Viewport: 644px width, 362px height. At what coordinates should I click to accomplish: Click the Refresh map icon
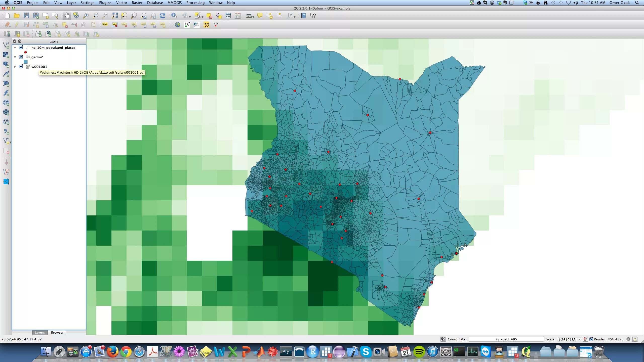(x=163, y=16)
